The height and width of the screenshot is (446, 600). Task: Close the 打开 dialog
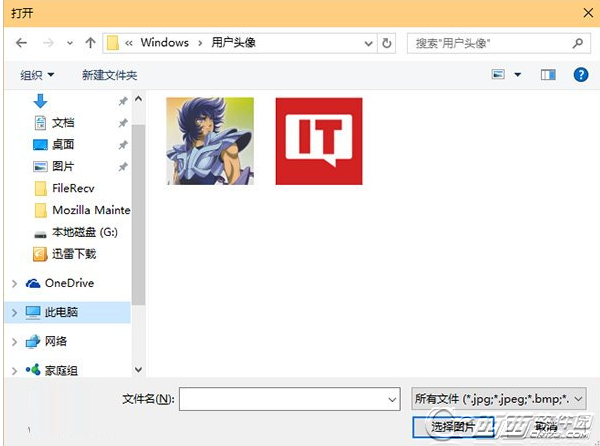[x=588, y=13]
